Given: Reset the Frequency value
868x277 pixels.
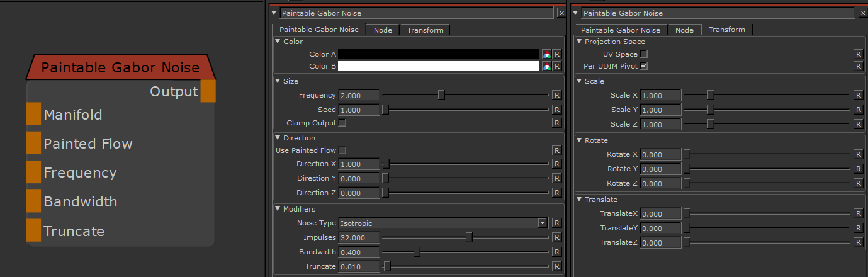Looking at the screenshot, I should click(x=556, y=95).
